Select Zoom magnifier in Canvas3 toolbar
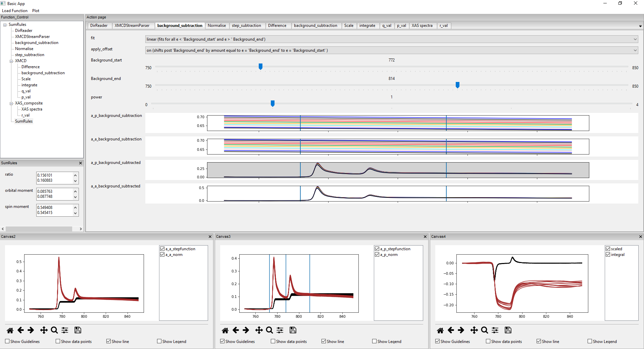Image resolution: width=644 pixels, height=349 pixels. click(x=269, y=330)
